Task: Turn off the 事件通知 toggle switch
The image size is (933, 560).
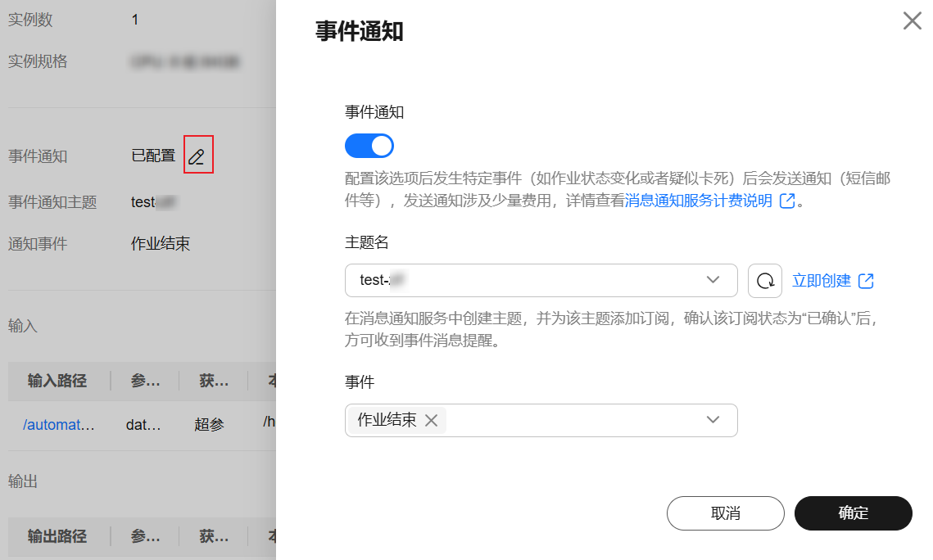Action: [369, 146]
